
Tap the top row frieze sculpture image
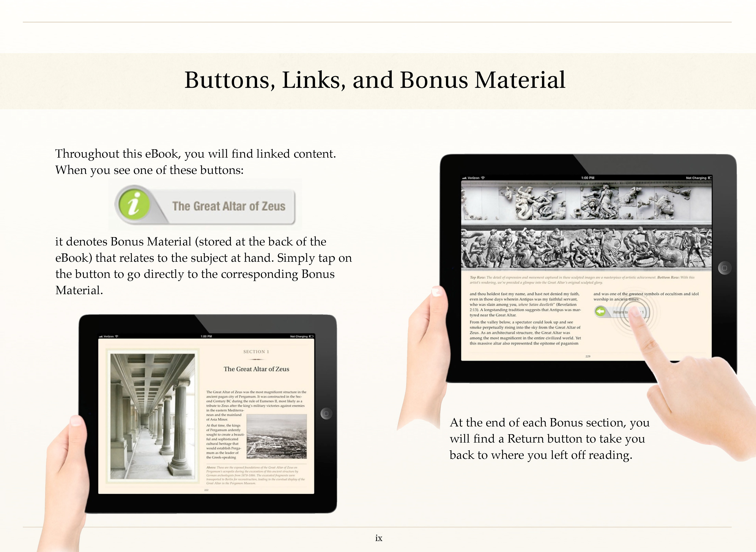tap(586, 203)
